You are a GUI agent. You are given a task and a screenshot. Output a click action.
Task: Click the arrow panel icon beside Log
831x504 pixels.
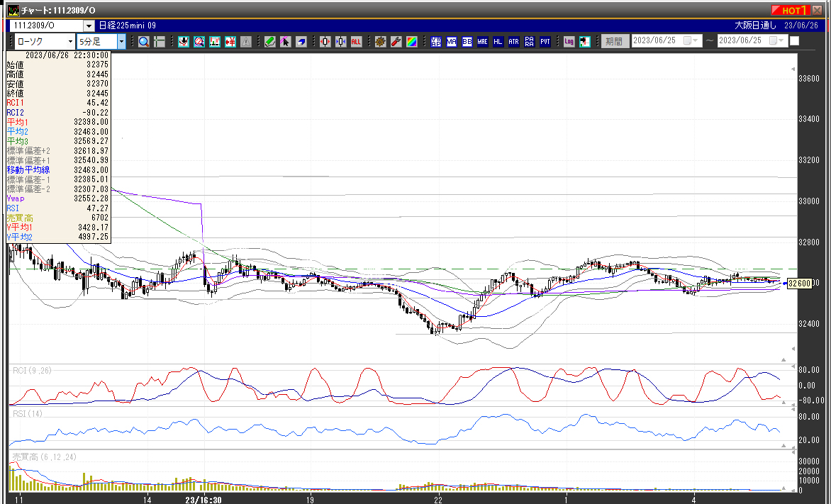coord(584,42)
